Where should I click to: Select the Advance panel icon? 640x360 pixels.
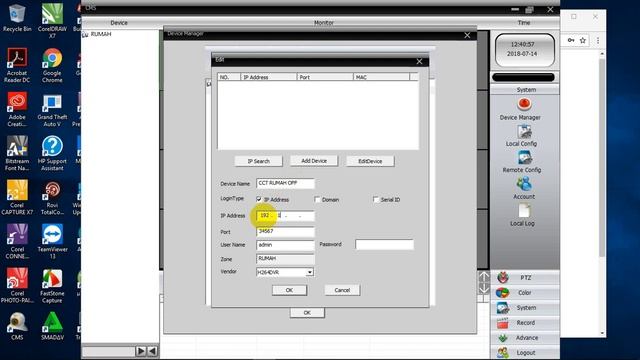click(x=503, y=338)
